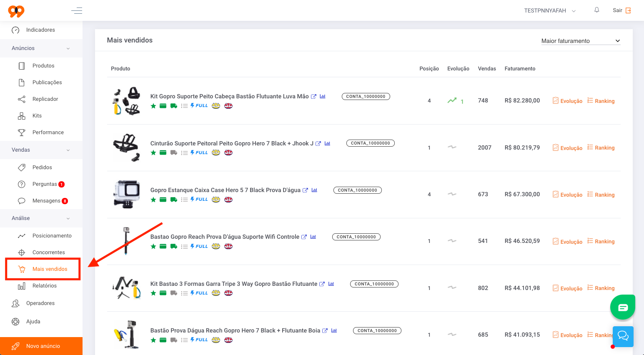
Task: Open Concorrentes in sidebar
Action: click(x=48, y=252)
